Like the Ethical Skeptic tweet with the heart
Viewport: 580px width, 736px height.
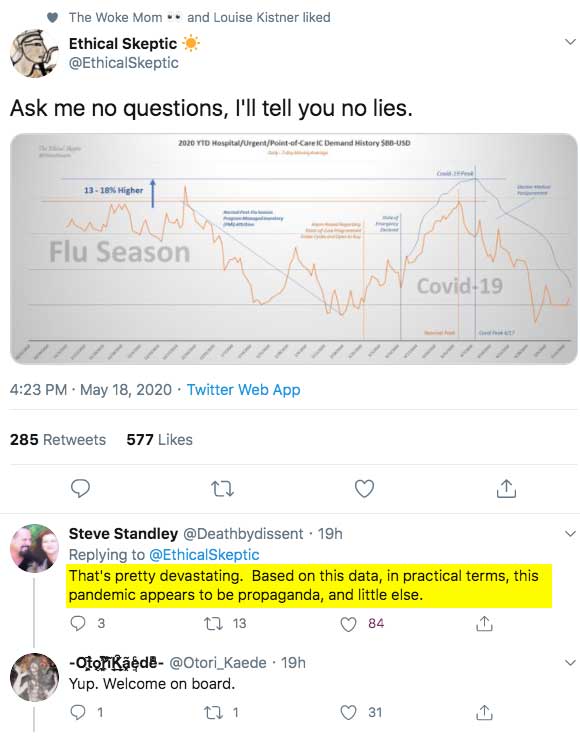tap(364, 489)
